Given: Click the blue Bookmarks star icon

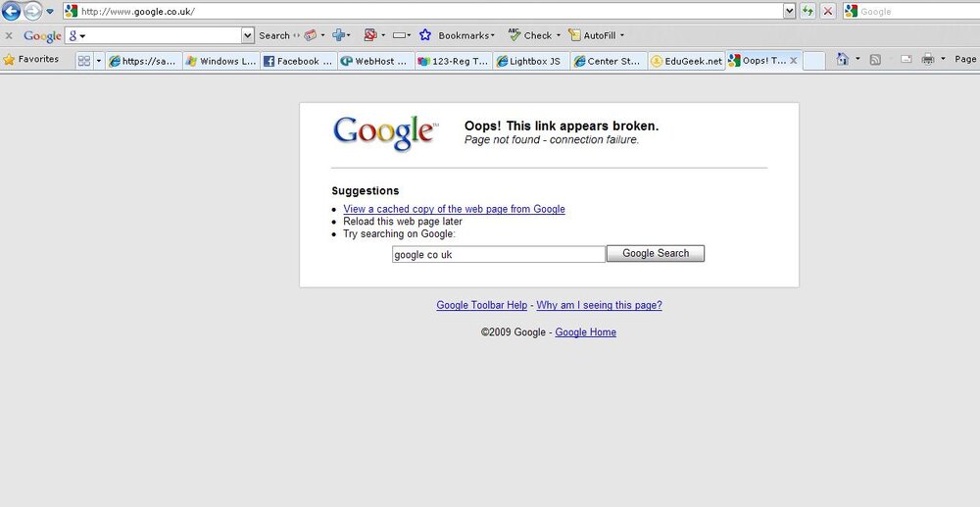Looking at the screenshot, I should click(x=425, y=35).
